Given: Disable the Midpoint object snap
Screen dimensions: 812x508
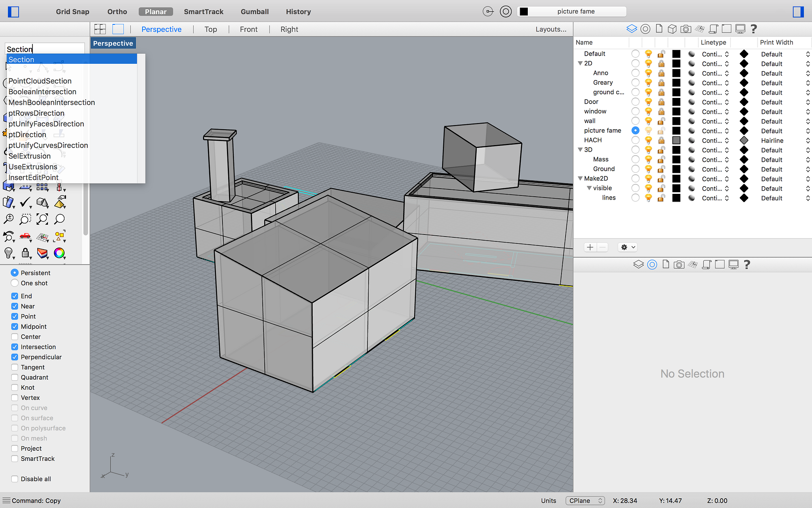Looking at the screenshot, I should (x=15, y=326).
